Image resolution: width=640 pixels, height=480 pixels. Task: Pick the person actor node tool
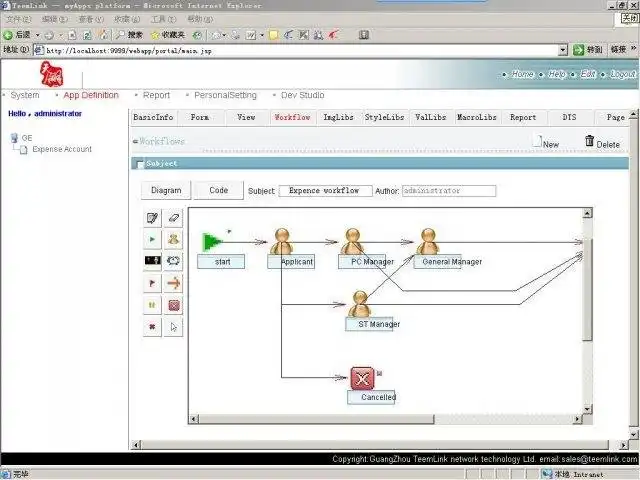coord(173,240)
